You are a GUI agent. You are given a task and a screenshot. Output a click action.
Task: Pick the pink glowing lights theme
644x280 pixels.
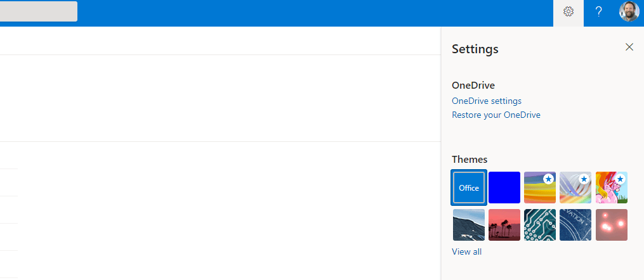612,225
